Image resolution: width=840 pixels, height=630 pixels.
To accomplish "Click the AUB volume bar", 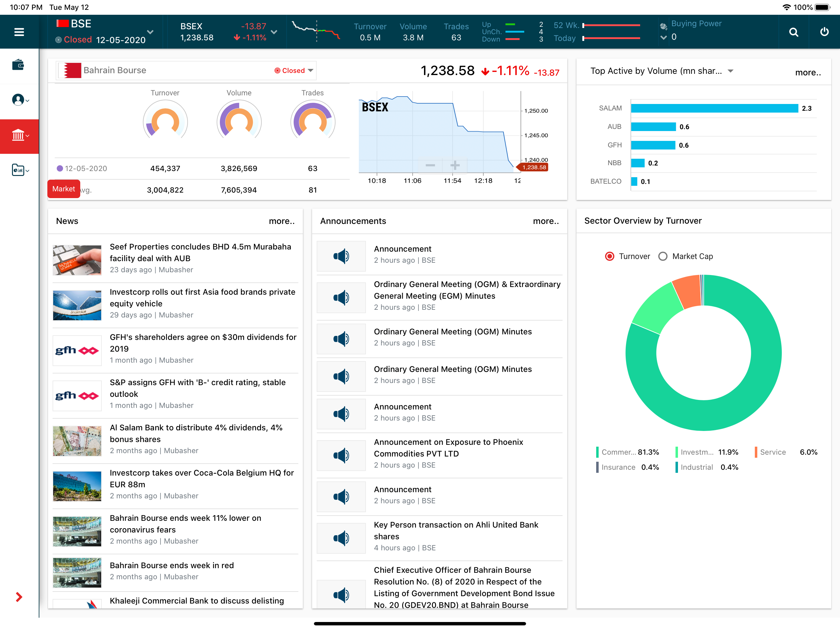I will (x=653, y=126).
